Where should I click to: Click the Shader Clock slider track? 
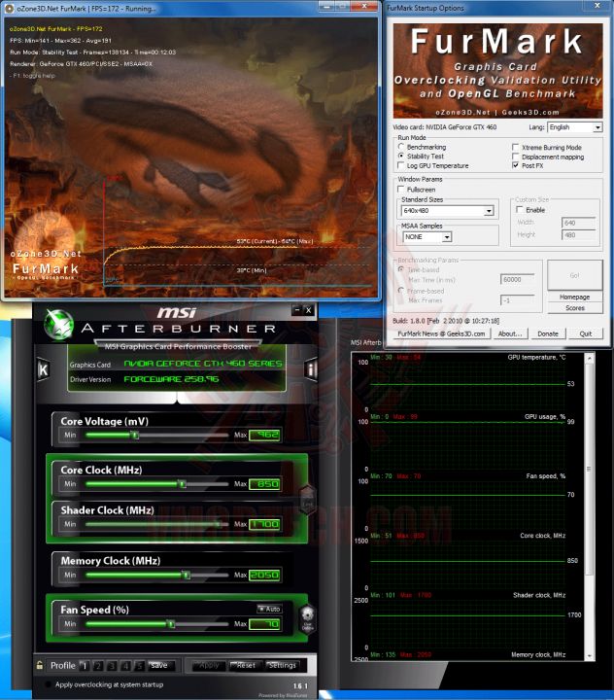(157, 524)
